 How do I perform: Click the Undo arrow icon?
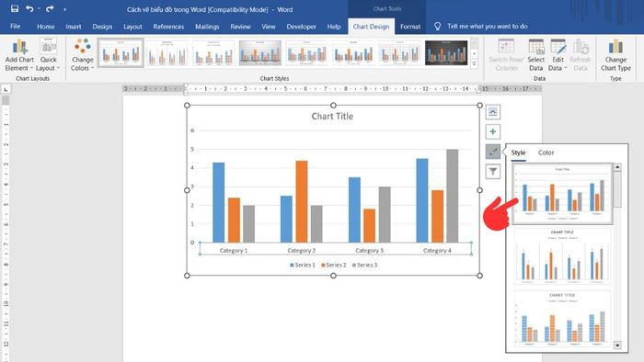point(29,8)
